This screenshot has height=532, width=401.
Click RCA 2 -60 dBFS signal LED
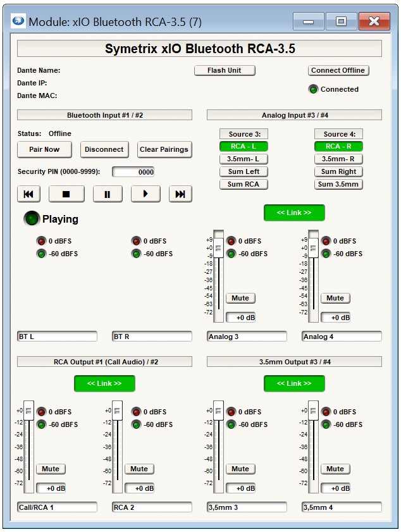click(x=137, y=424)
